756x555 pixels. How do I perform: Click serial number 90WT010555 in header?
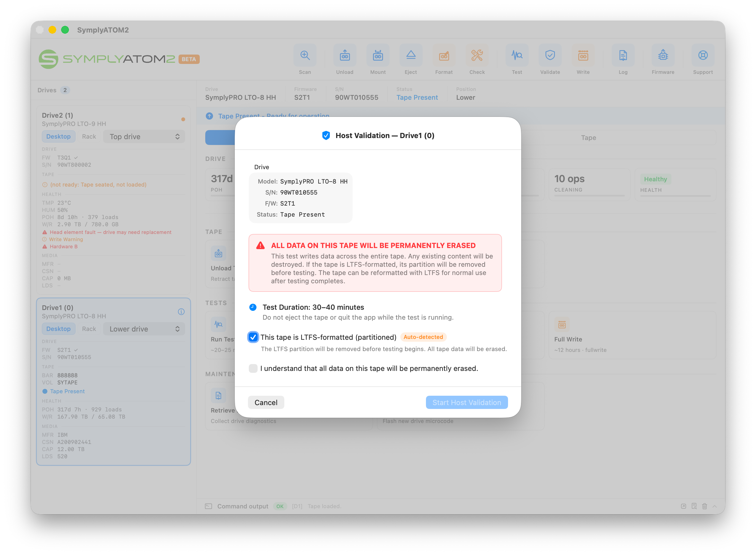(x=356, y=98)
